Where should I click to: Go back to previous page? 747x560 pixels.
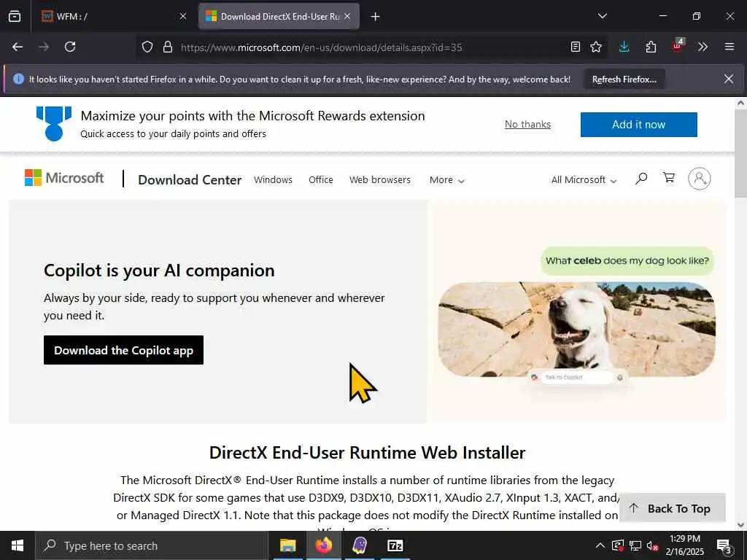(18, 47)
